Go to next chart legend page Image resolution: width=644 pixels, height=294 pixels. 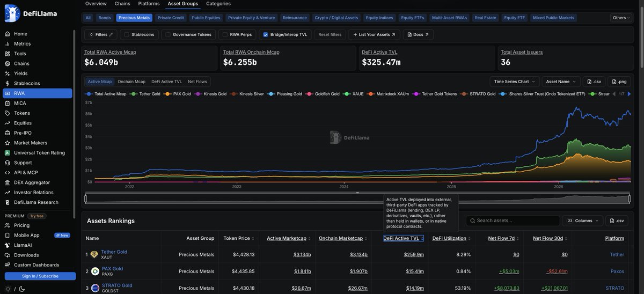(629, 94)
